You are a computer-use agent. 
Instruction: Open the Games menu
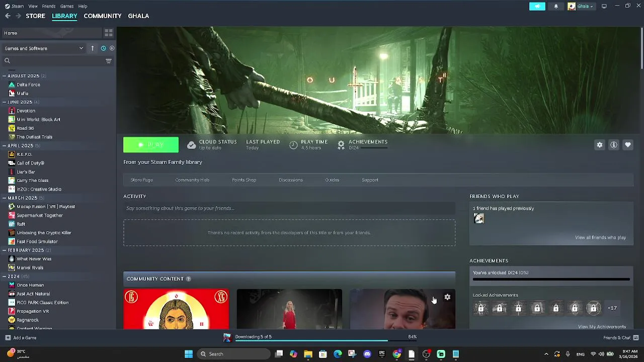tap(67, 6)
